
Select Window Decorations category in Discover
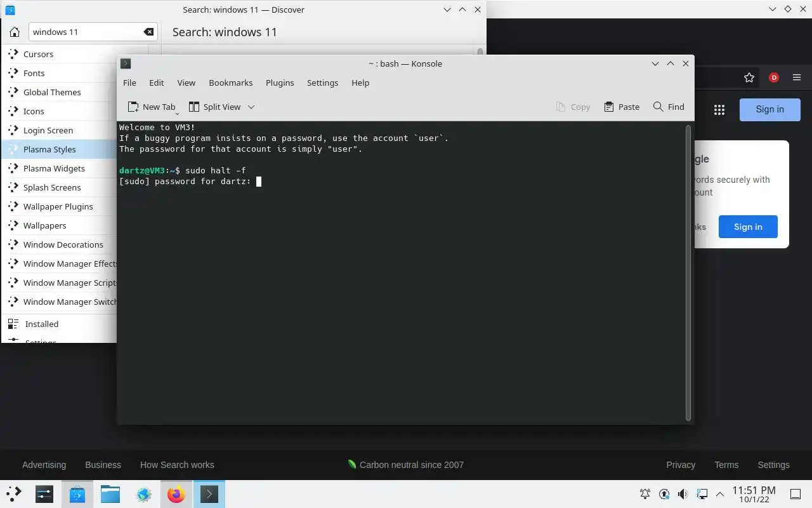pyautogui.click(x=60, y=244)
